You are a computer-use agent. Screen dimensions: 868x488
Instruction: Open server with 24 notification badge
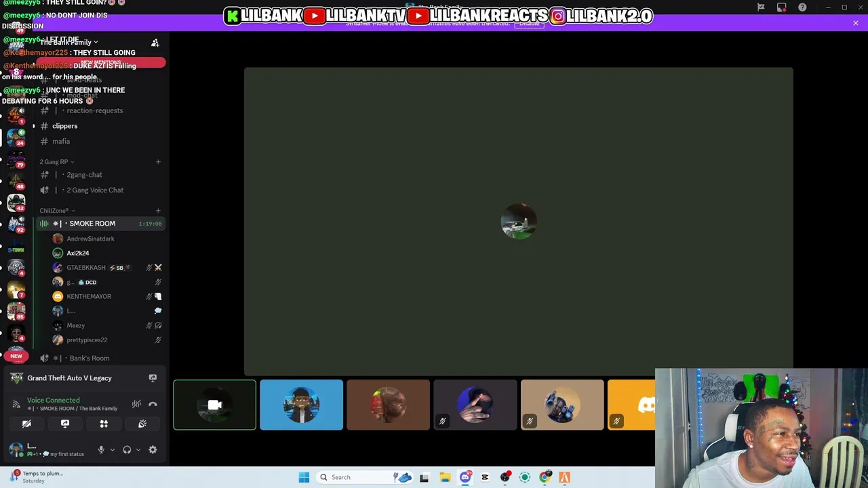(x=16, y=137)
